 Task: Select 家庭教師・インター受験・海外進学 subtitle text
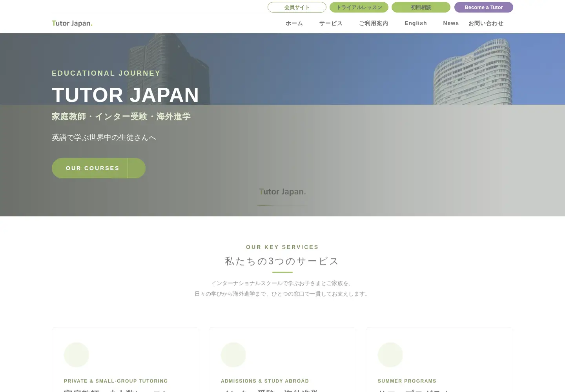(x=121, y=116)
